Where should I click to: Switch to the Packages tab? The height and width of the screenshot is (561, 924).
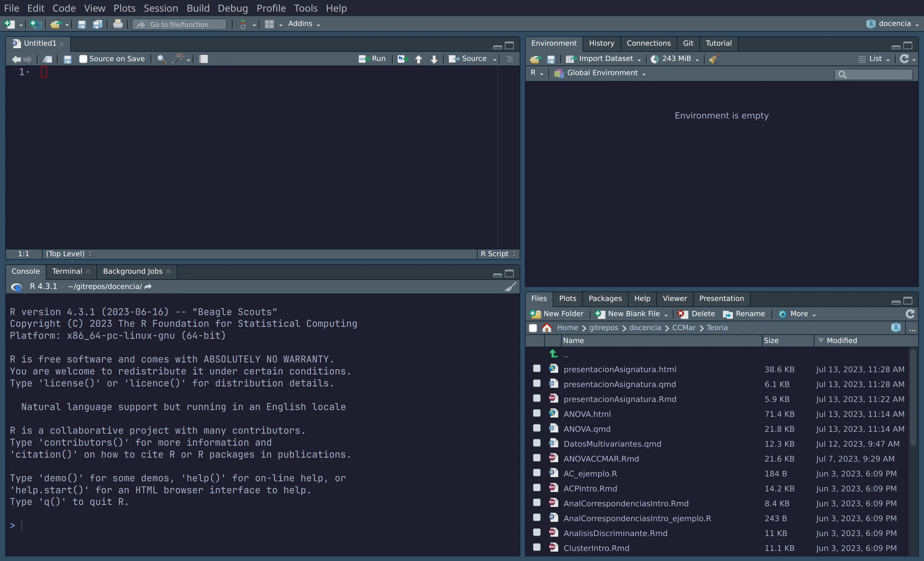(x=605, y=299)
